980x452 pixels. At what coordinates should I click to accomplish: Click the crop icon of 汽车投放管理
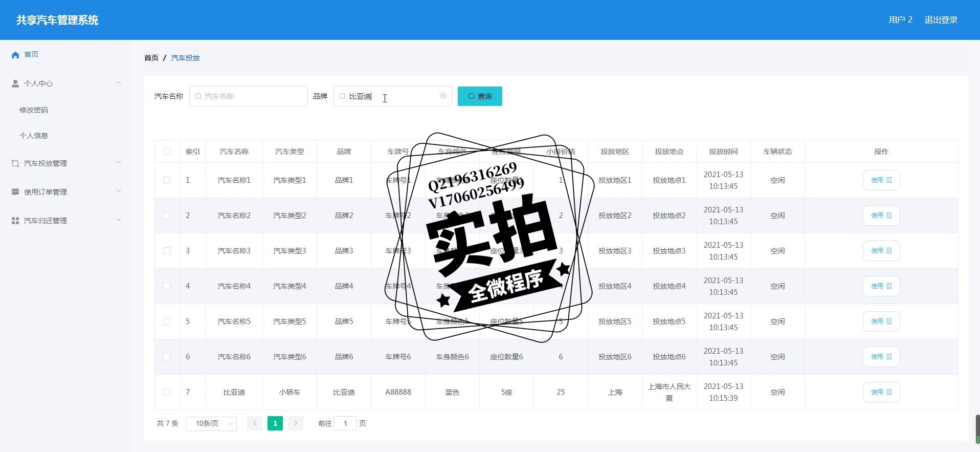pos(15,163)
